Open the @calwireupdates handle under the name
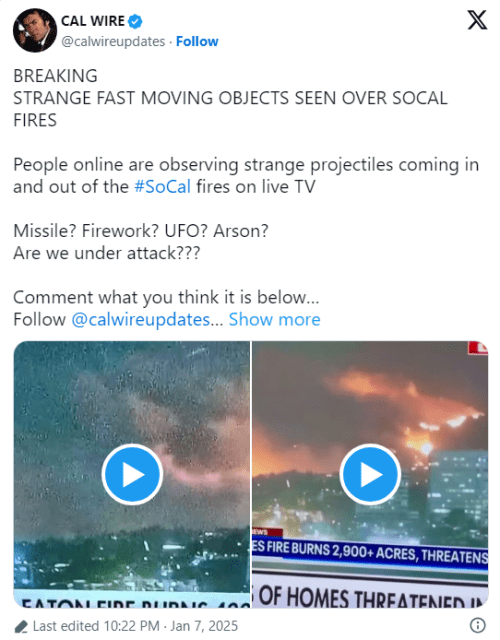The height and width of the screenshot is (640, 500). [113, 41]
